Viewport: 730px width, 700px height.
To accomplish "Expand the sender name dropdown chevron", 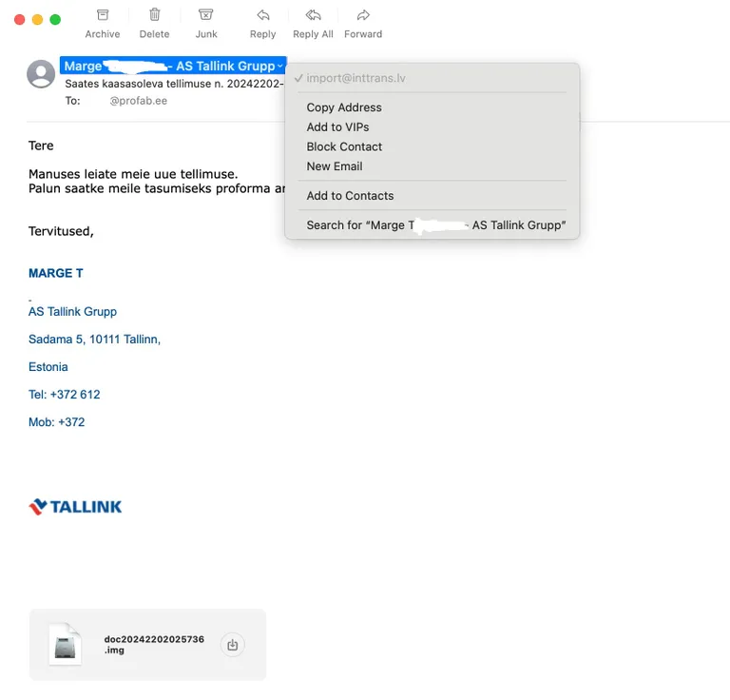I will pos(279,67).
